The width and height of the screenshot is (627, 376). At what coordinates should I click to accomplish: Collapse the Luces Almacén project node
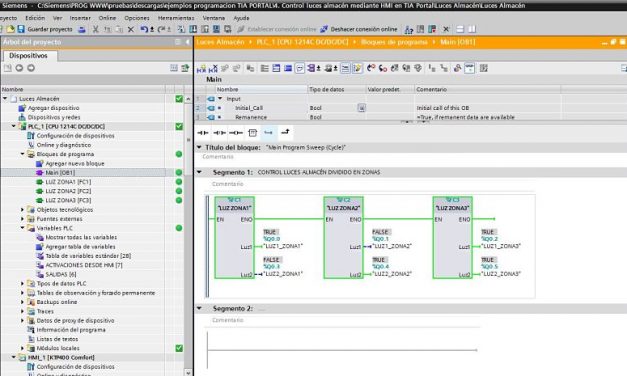click(x=5, y=98)
